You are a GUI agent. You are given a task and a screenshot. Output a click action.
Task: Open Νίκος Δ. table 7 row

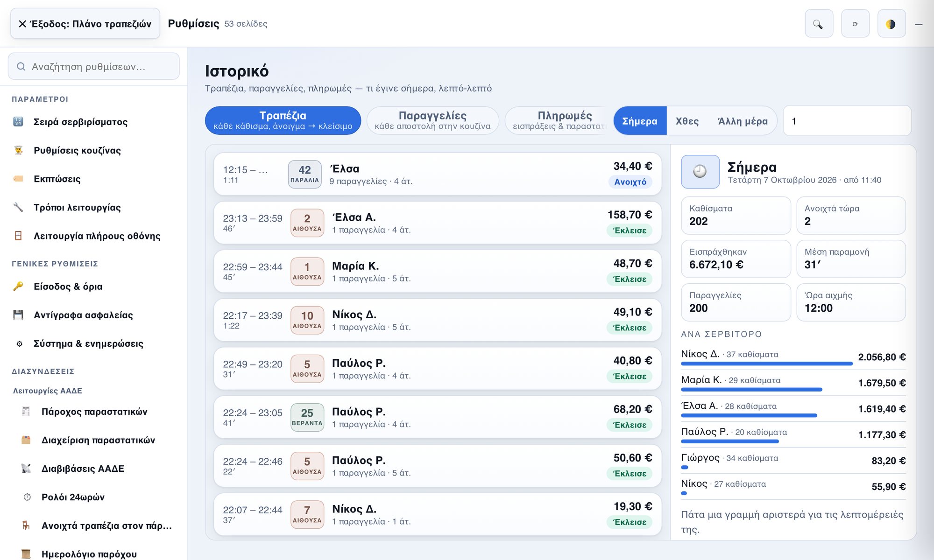pos(438,514)
